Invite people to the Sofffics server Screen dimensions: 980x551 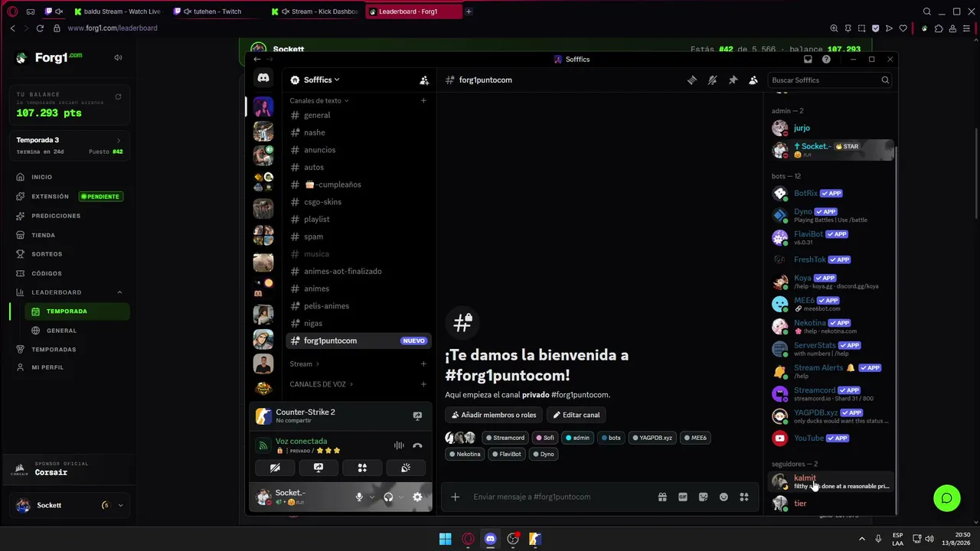tap(424, 80)
